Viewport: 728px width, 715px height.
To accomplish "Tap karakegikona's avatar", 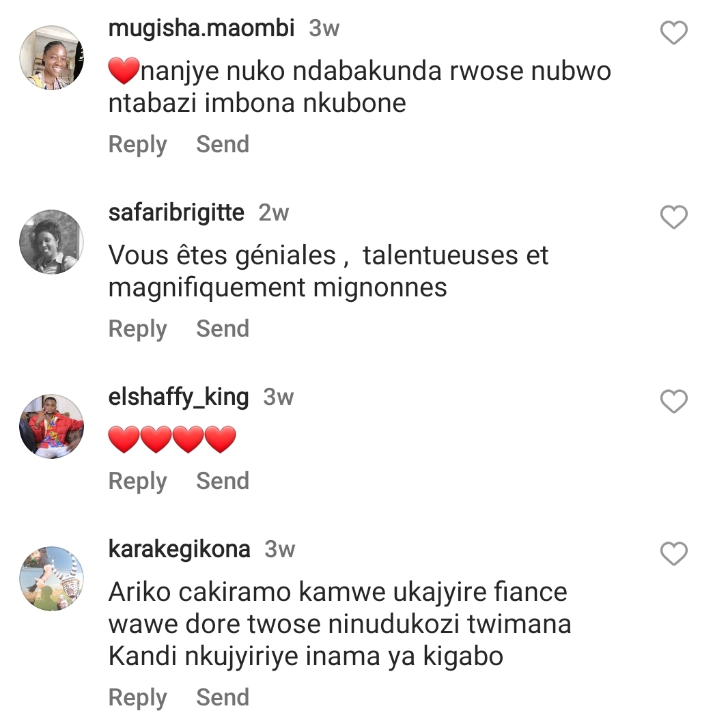I will (x=51, y=578).
